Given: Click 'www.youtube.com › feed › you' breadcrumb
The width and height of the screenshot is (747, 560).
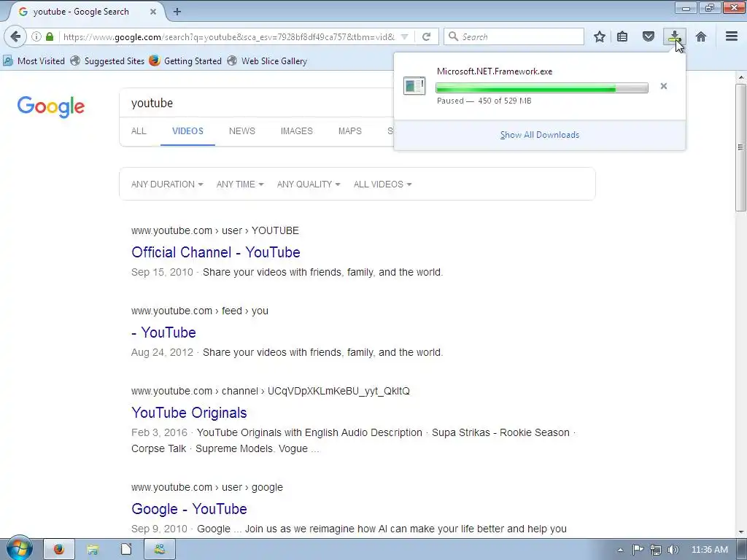Looking at the screenshot, I should pos(200,311).
